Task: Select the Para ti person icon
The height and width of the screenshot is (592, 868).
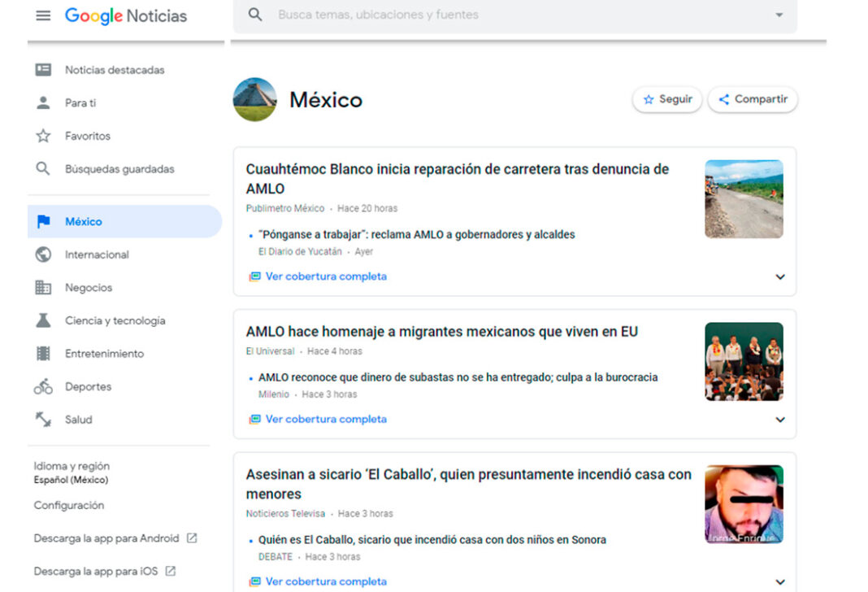Action: pyautogui.click(x=43, y=102)
